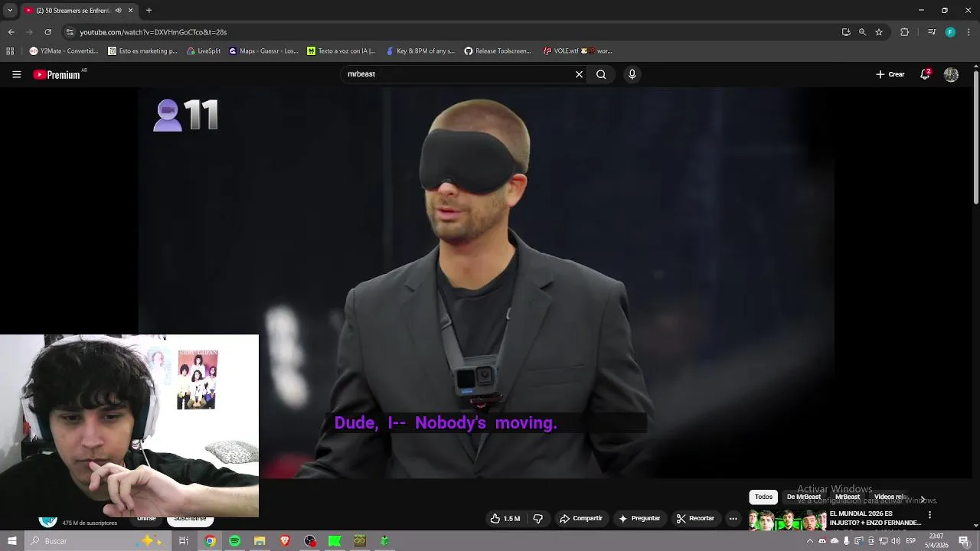Close the 50 Streamers YouTube tab

[130, 11]
